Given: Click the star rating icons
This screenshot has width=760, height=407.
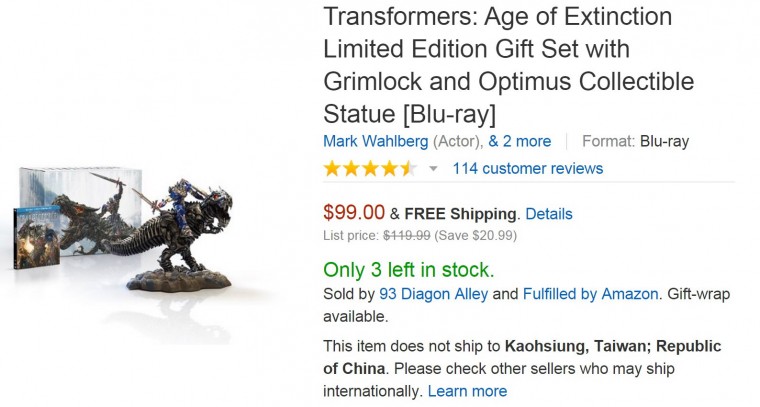Looking at the screenshot, I should 370,168.
